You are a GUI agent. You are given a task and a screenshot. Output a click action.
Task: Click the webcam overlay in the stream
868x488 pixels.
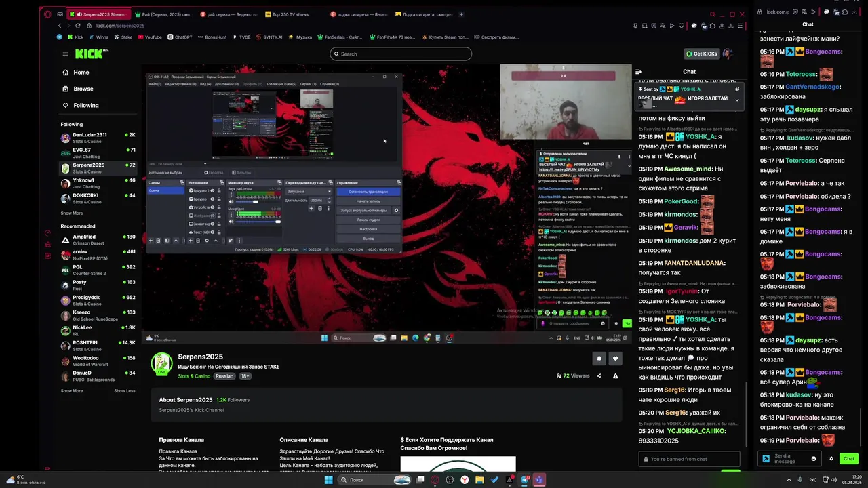(566, 102)
